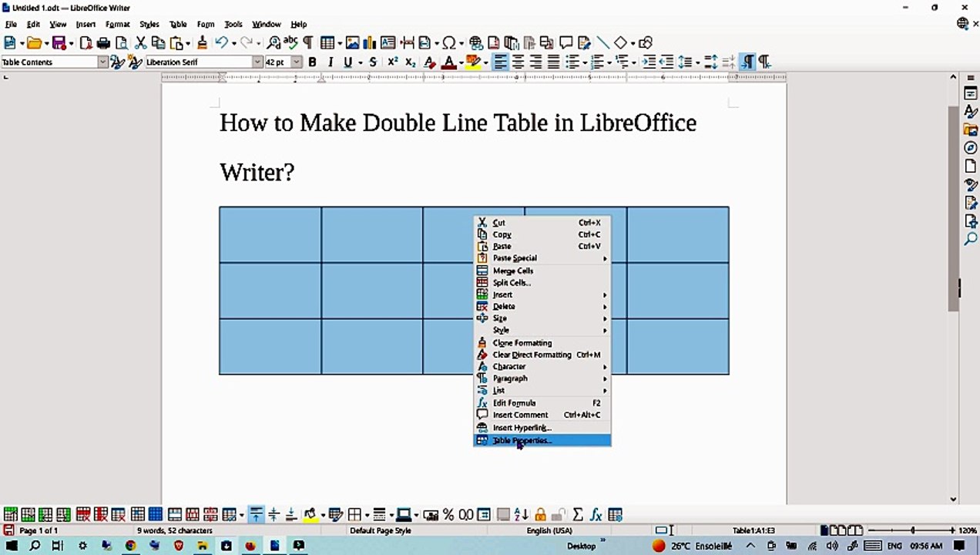Open the Styles menu in the menu bar
This screenshot has height=555, width=980.
click(x=149, y=24)
